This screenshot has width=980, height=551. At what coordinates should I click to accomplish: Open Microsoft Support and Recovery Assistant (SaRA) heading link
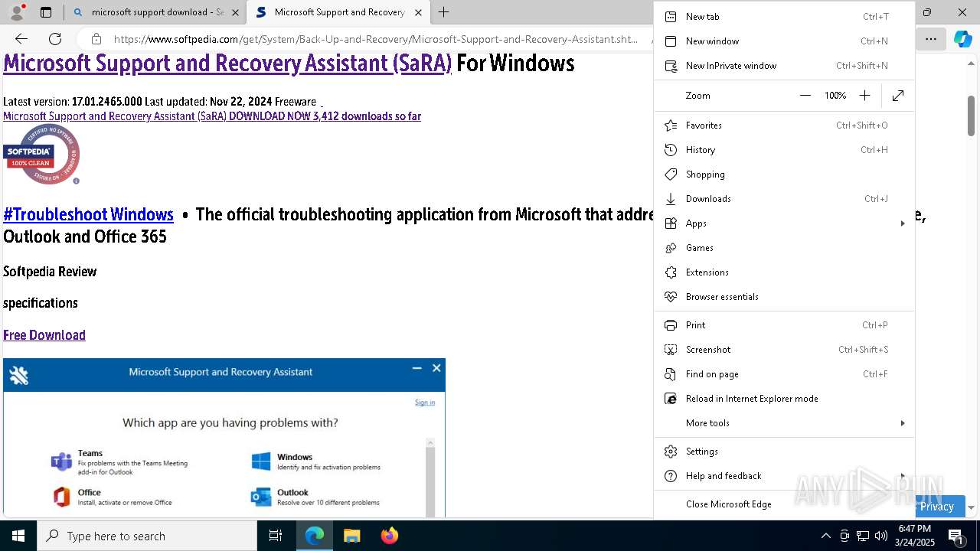[227, 63]
